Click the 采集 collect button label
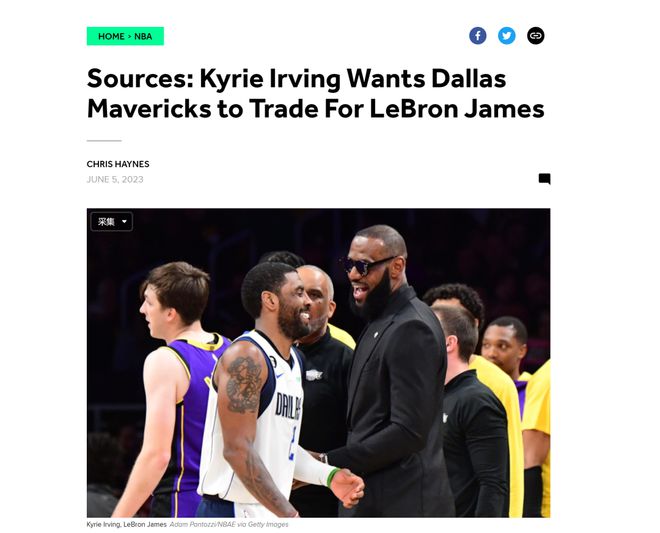Screen dimensions: 660x533 point(106,221)
